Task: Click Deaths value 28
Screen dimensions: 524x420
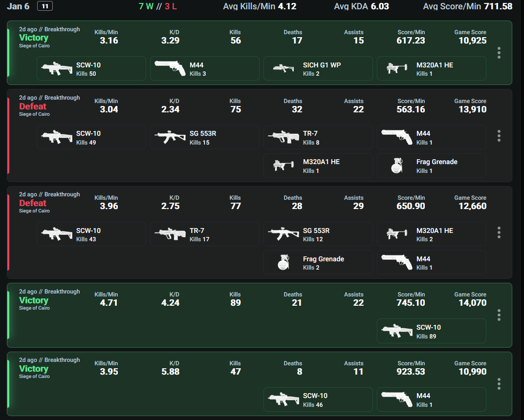Action: (x=297, y=206)
